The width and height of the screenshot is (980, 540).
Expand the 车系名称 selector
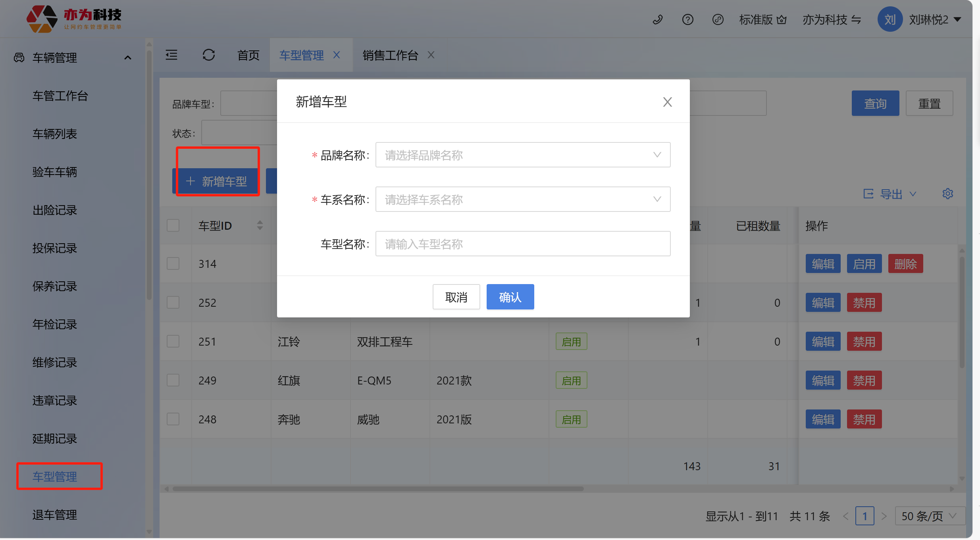point(522,199)
